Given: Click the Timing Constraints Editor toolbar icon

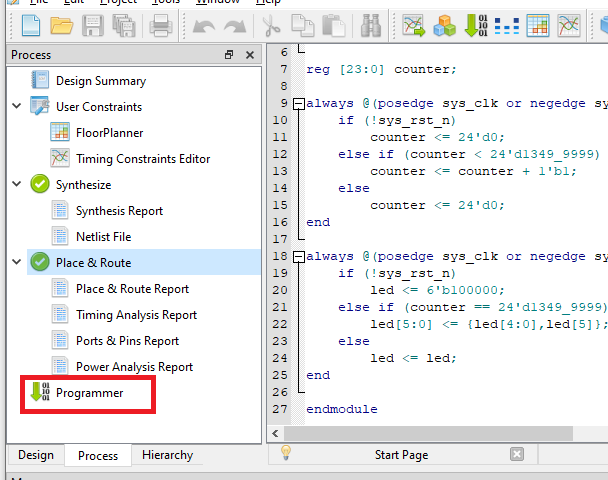Looking at the screenshot, I should (x=569, y=25).
